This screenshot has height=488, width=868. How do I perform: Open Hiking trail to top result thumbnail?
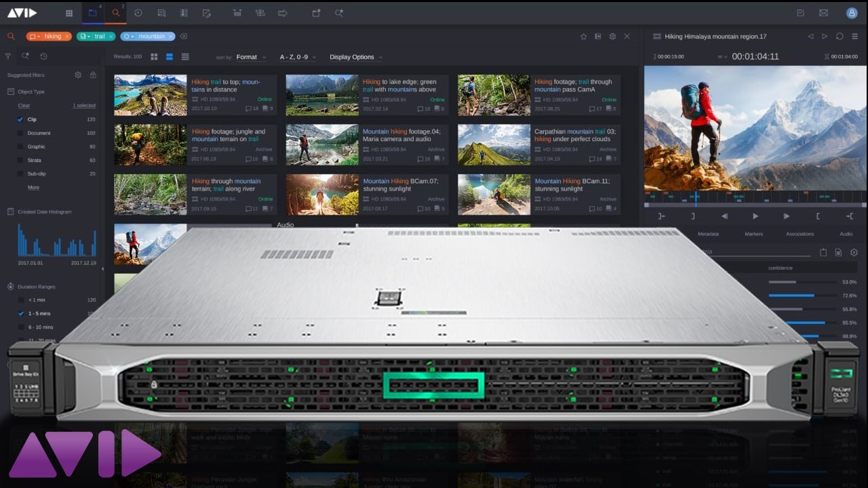pos(151,95)
